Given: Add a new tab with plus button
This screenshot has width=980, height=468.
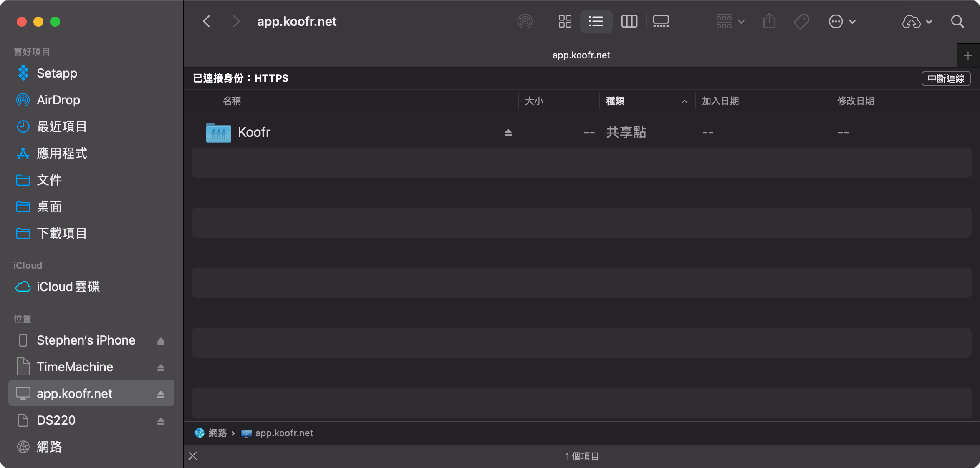Looking at the screenshot, I should [968, 55].
